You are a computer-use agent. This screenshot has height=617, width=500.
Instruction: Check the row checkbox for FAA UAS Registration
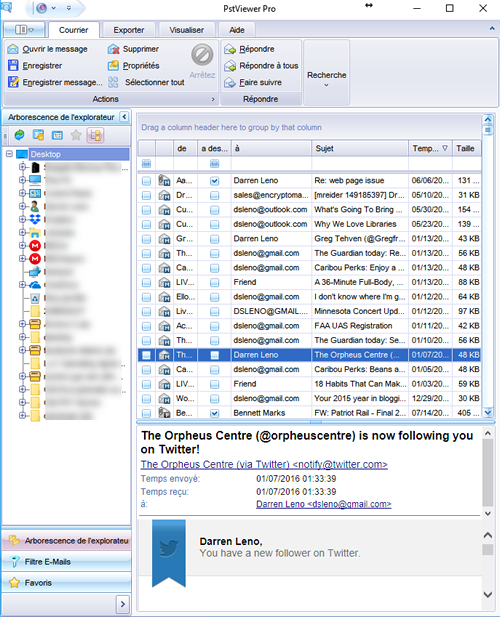click(146, 326)
